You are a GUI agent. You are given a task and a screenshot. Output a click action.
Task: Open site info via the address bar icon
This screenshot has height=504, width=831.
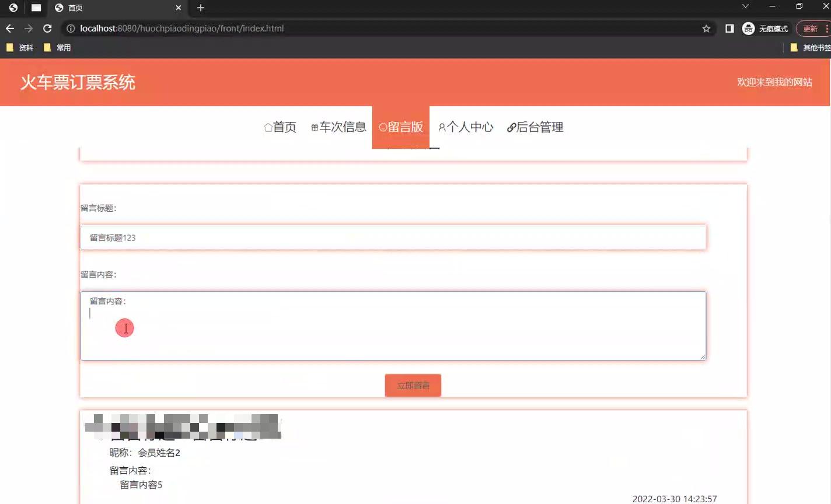(70, 28)
